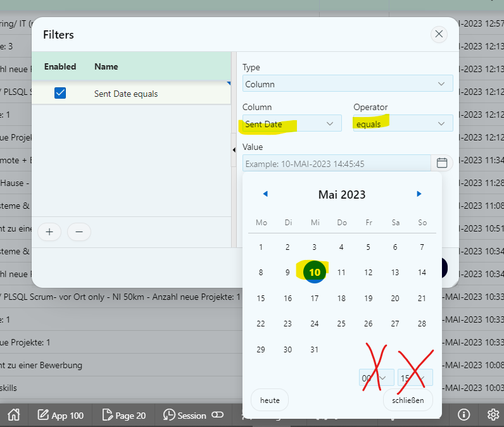
Task: Go to previous month in calendar
Action: 265,194
